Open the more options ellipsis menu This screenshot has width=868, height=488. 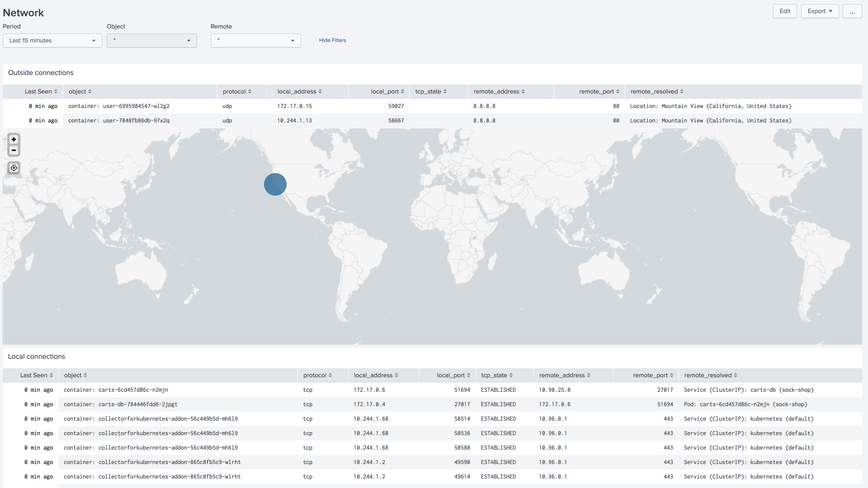pyautogui.click(x=852, y=11)
